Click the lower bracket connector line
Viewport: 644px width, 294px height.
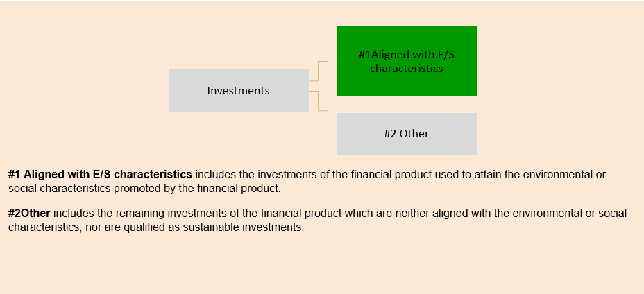[x=319, y=101]
